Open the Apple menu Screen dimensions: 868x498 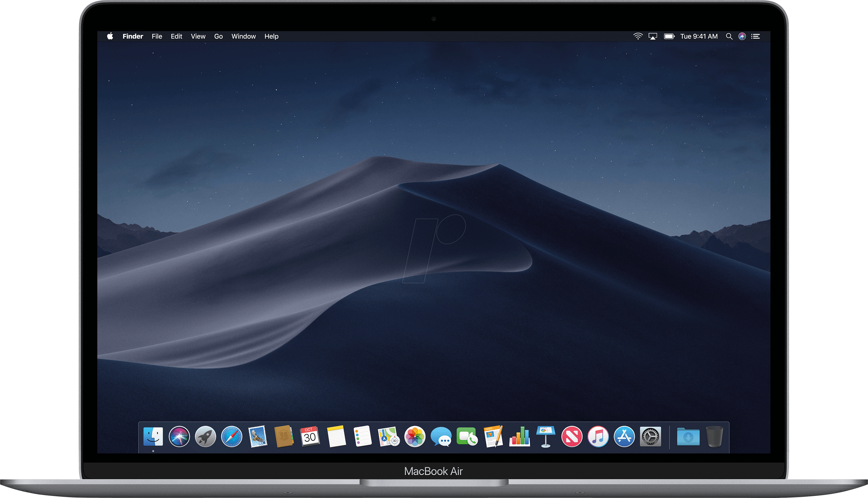pyautogui.click(x=110, y=36)
